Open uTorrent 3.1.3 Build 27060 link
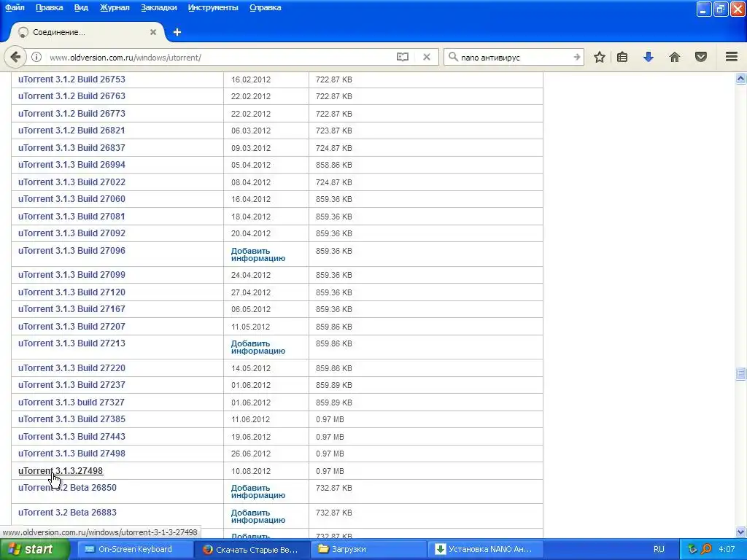This screenshot has height=560, width=747. click(x=71, y=199)
